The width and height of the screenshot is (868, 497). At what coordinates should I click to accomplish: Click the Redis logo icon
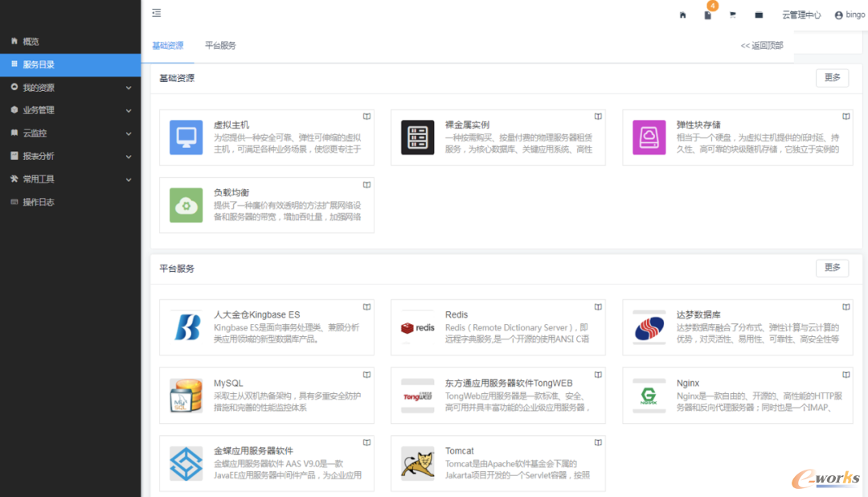pyautogui.click(x=417, y=327)
